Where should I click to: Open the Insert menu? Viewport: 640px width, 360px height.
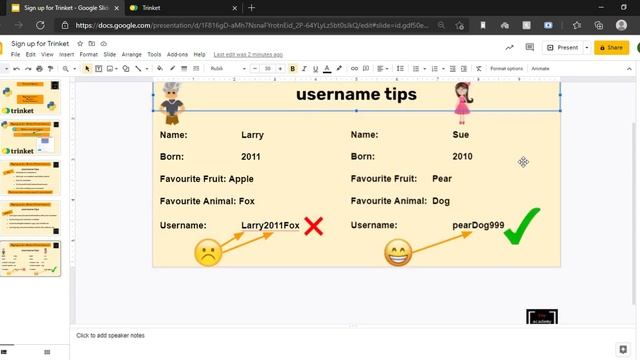coord(67,54)
